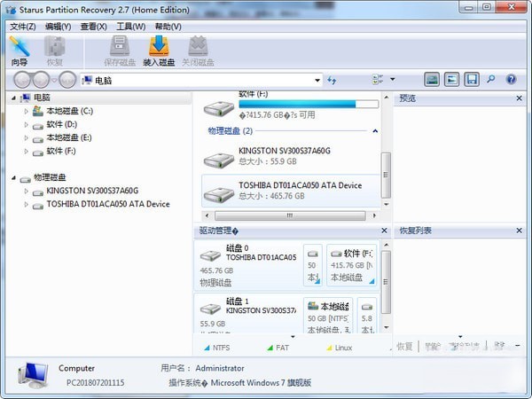Select TOSHIBA DT01ACA050 ATA Device in tree
532x399 pixels.
tap(107, 204)
